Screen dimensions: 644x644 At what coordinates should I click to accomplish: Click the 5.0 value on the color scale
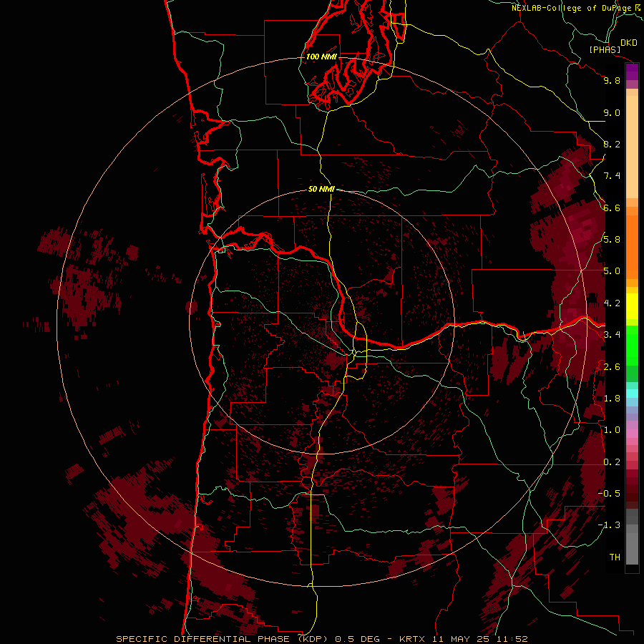tap(612, 271)
